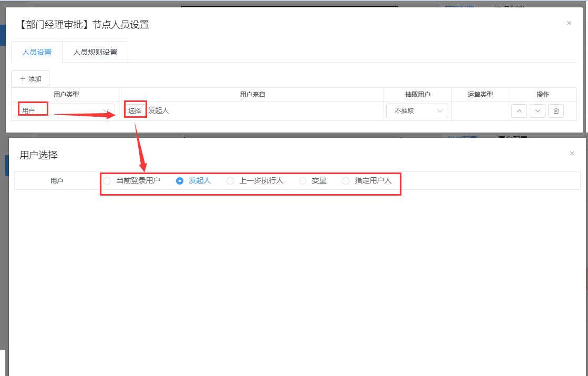
Task: Click the 用户类型 column header
Action: 66,95
